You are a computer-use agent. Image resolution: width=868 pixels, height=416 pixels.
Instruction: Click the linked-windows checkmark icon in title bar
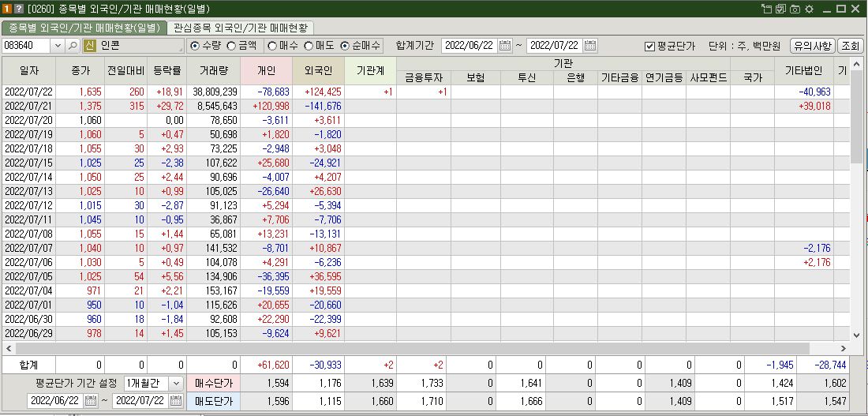tap(780, 9)
